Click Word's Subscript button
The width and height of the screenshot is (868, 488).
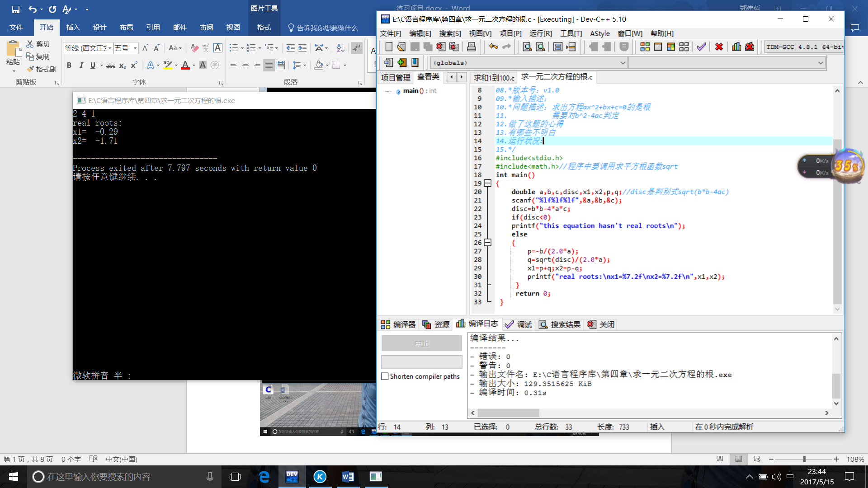coord(122,65)
